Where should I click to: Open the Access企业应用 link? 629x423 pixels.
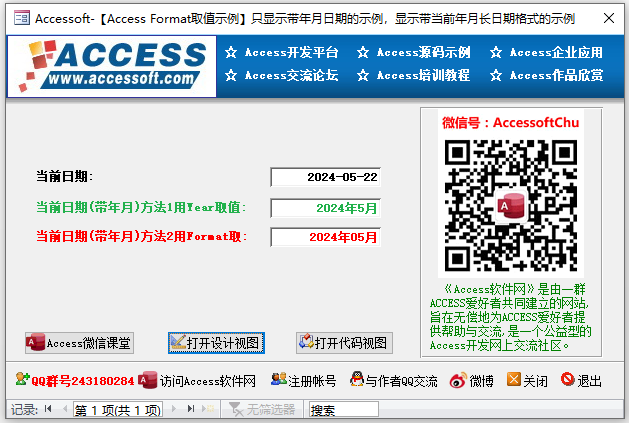click(x=556, y=52)
